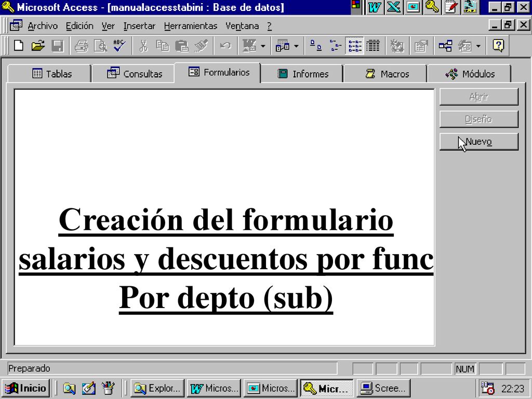This screenshot has height=399, width=532.
Task: Click the NUM status bar indicator
Action: coord(465,369)
